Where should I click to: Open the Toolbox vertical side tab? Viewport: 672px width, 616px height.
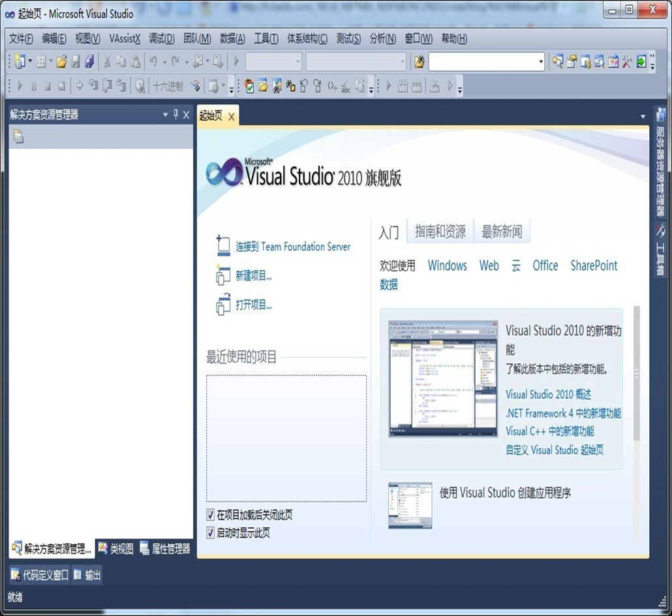pyautogui.click(x=660, y=250)
